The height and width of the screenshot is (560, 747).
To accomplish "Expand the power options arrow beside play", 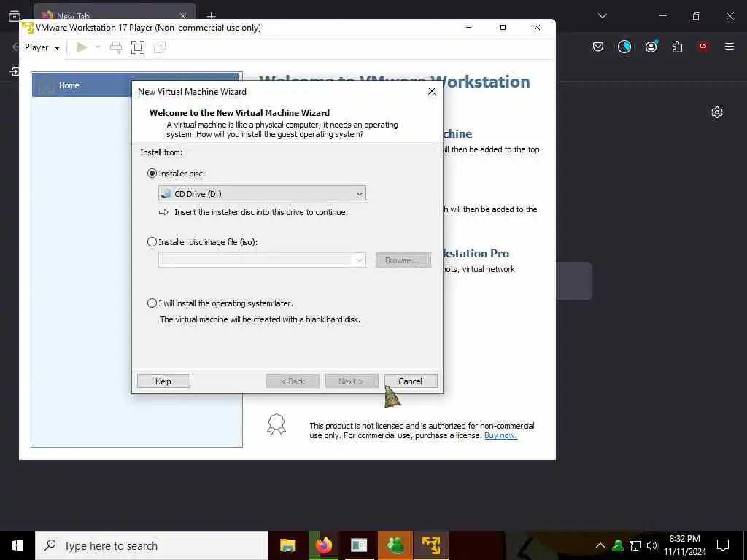I will click(x=98, y=47).
